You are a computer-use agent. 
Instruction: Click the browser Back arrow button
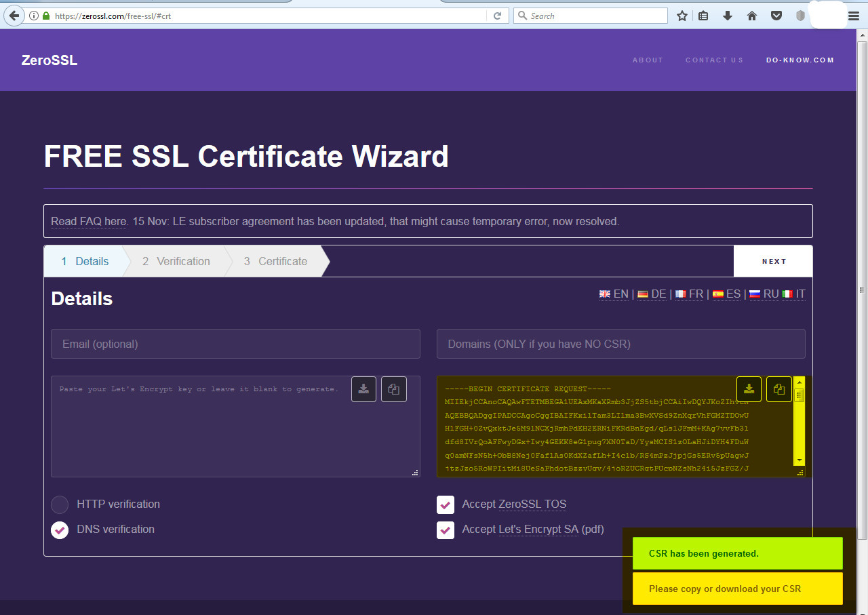[x=14, y=16]
